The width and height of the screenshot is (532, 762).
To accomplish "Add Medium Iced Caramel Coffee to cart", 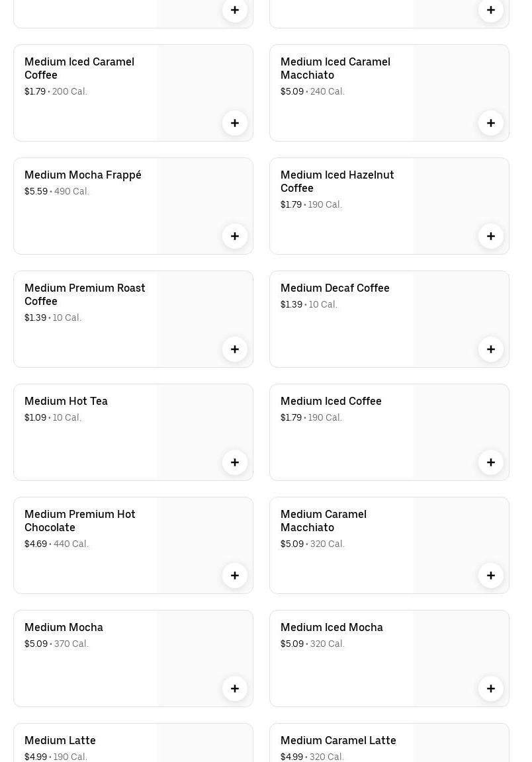I will [235, 123].
